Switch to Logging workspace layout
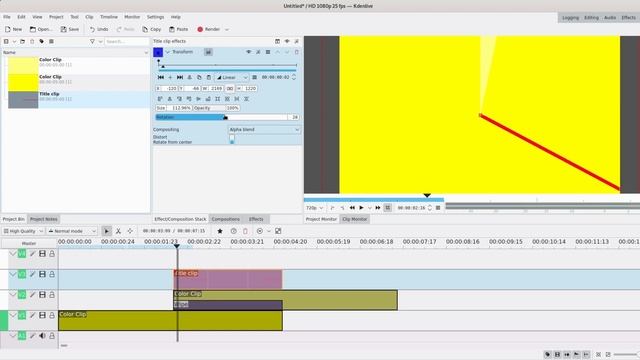Viewport: 640px width, 360px height. click(x=571, y=18)
